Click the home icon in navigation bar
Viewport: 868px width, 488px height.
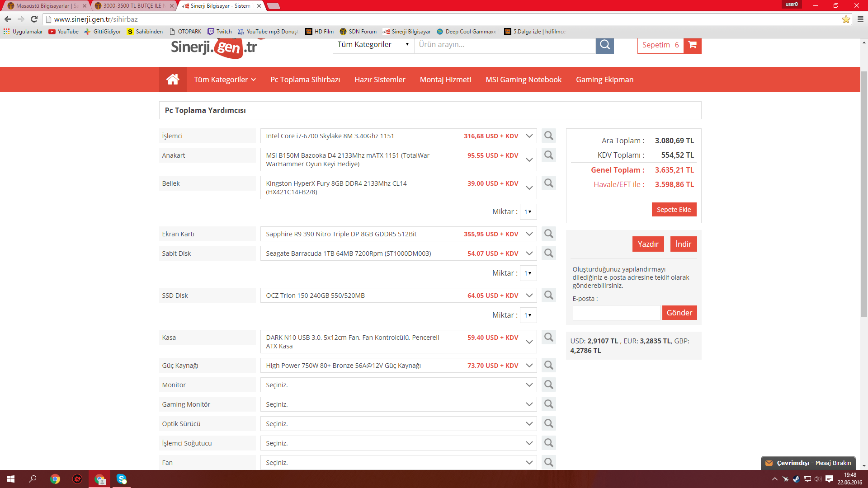click(173, 80)
